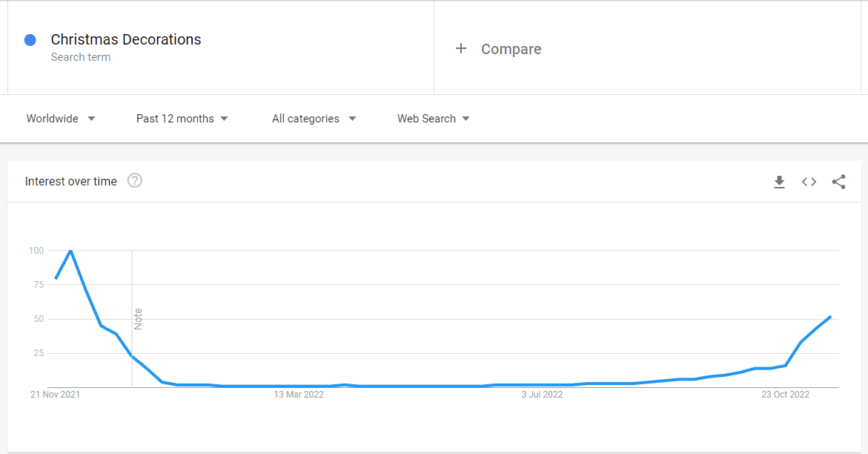Click the Compare button to add a term

click(511, 50)
